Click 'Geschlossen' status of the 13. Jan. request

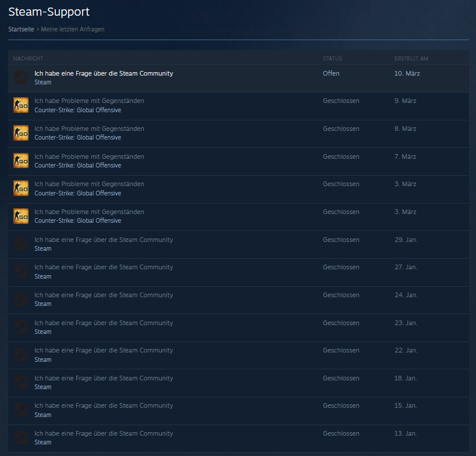(341, 433)
